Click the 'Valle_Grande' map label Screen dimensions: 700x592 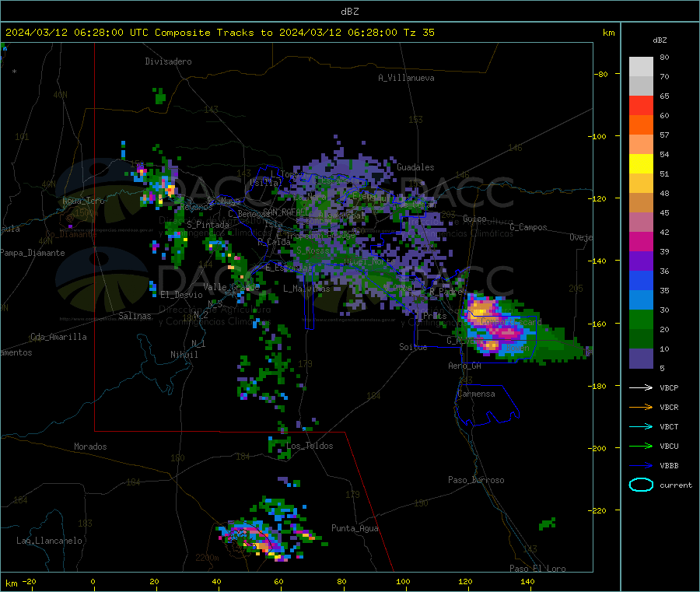[x=232, y=287]
